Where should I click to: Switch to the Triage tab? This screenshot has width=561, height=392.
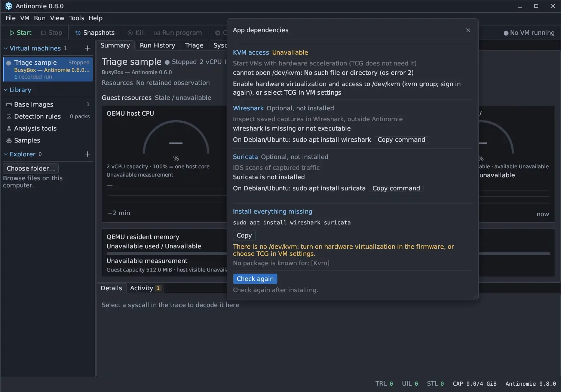[x=194, y=45]
